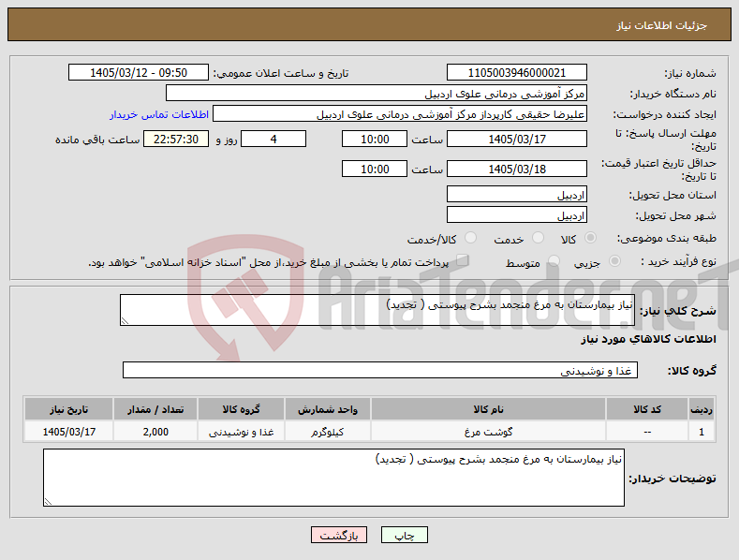Select the کالا radio button
739x560 pixels.
tap(590, 238)
